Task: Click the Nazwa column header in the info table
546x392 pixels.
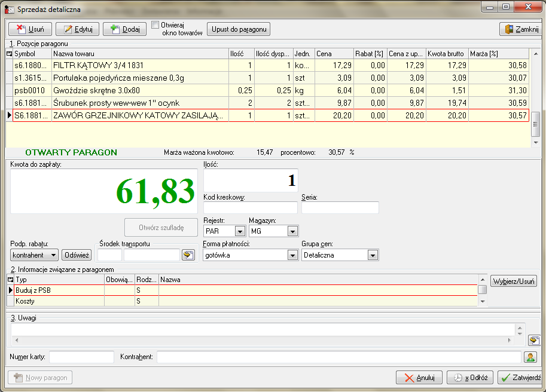Action: coord(318,279)
